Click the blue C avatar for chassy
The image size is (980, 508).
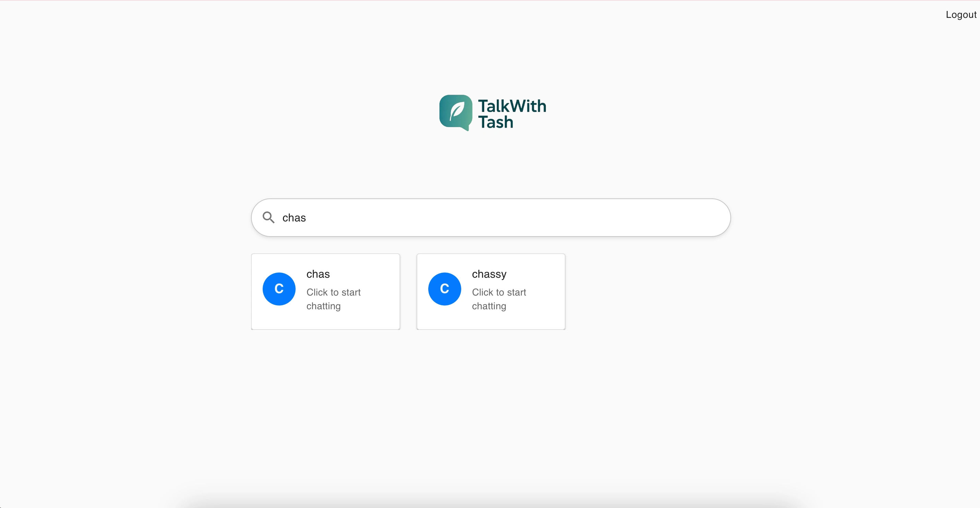coord(444,289)
